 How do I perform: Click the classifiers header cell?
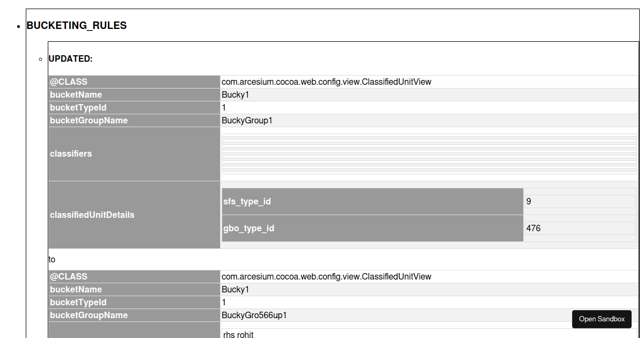tap(71, 154)
